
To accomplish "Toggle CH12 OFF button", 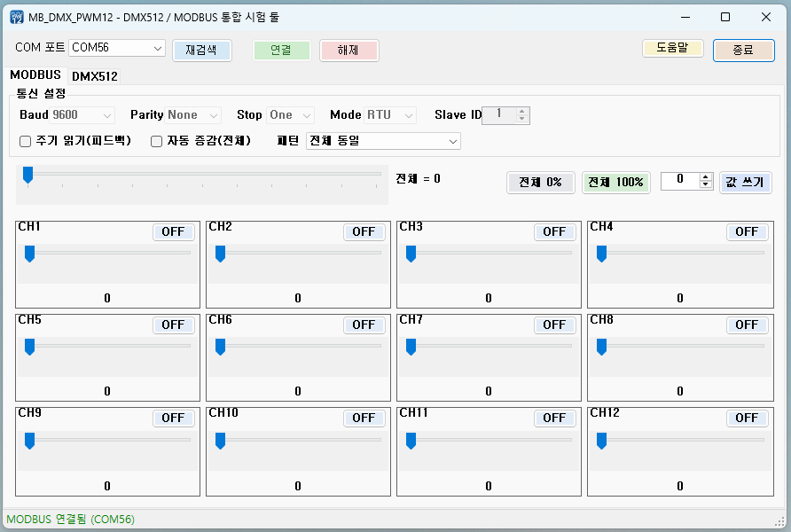I will (x=747, y=418).
